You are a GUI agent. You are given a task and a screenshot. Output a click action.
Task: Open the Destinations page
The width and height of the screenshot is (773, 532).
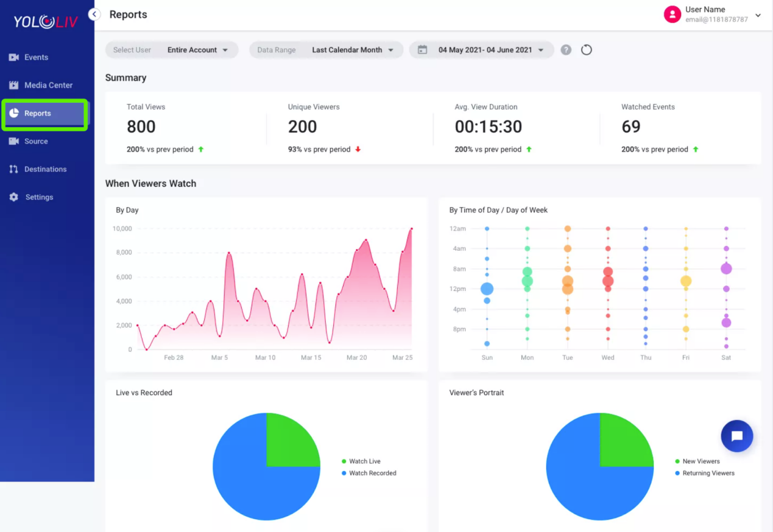click(45, 169)
